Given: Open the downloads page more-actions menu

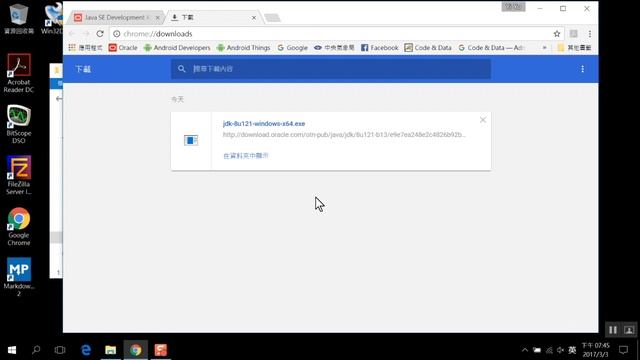Looking at the screenshot, I should pos(582,69).
